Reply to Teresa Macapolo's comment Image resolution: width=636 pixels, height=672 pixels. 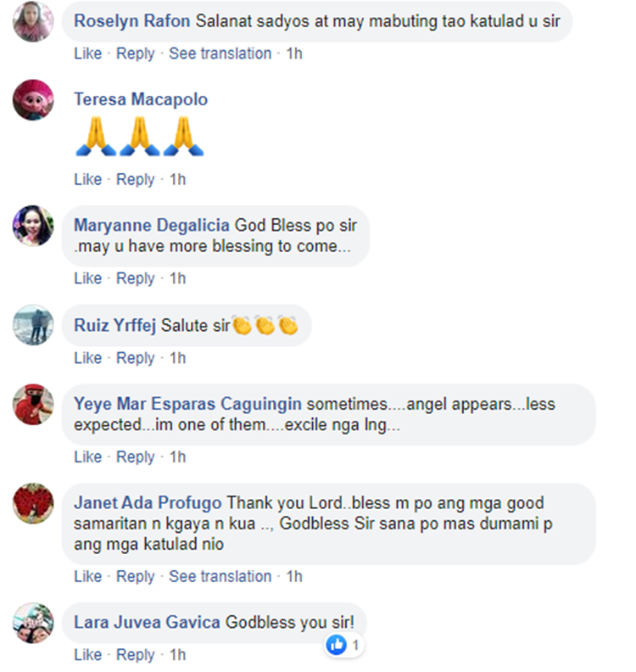tap(136, 179)
